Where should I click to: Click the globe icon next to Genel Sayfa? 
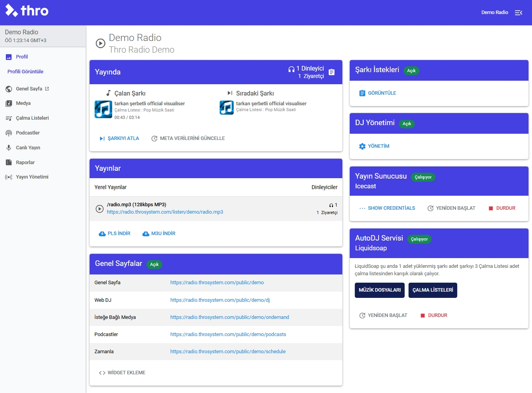tap(9, 89)
